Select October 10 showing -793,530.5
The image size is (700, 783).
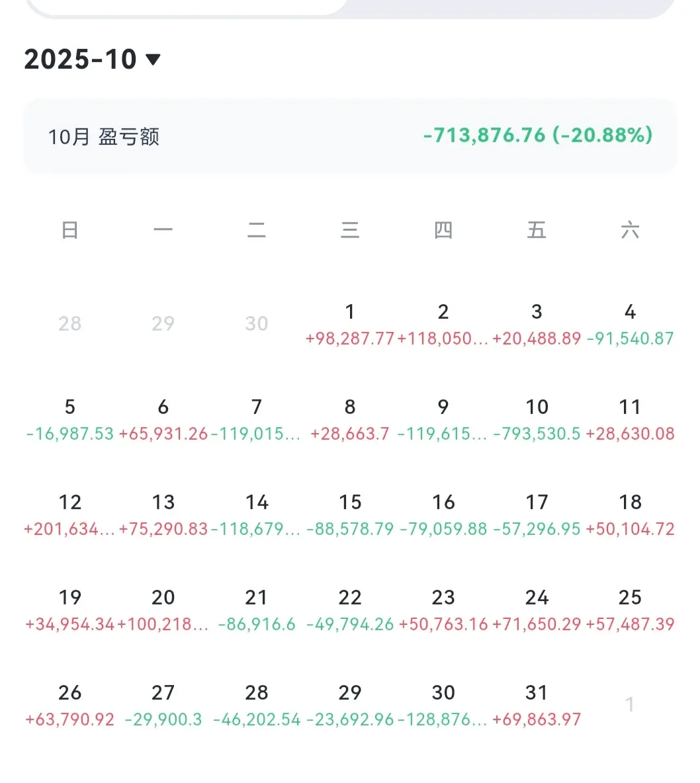tap(537, 419)
